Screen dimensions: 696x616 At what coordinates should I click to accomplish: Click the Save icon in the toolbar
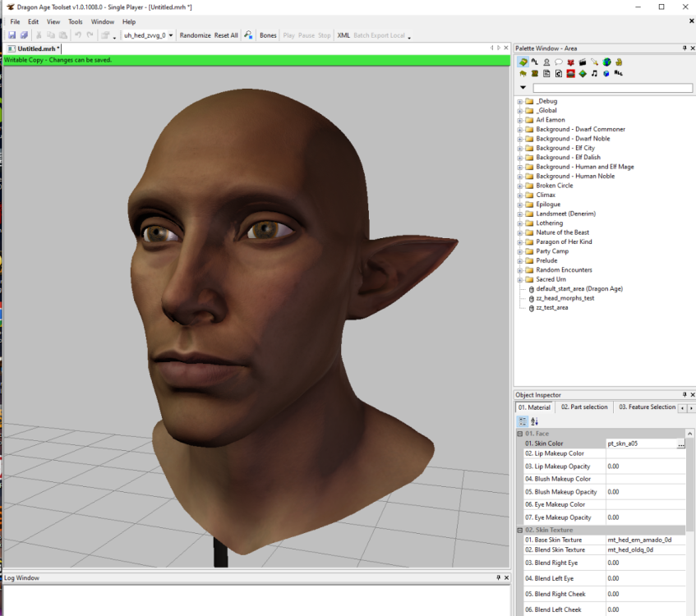pos(12,35)
